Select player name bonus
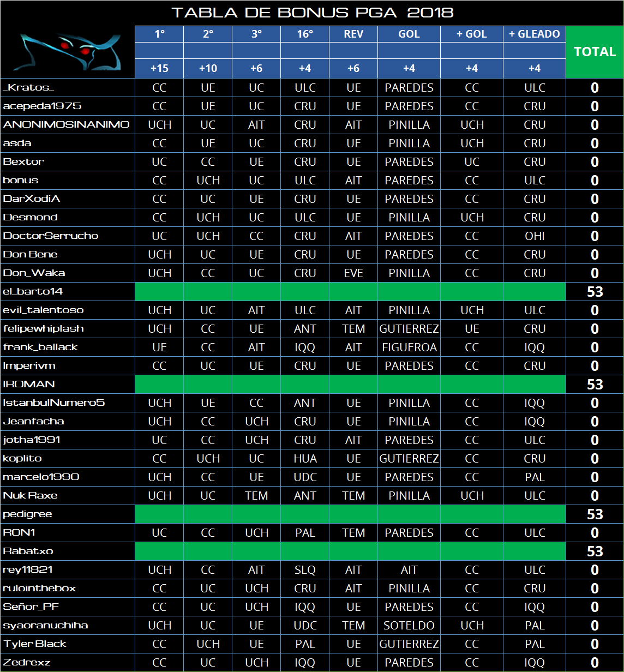This screenshot has width=624, height=672. tap(21, 180)
